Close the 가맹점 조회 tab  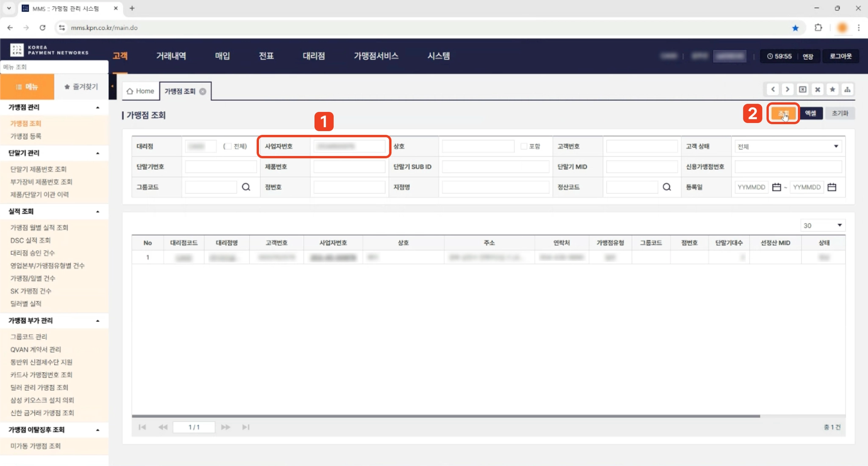click(x=203, y=92)
